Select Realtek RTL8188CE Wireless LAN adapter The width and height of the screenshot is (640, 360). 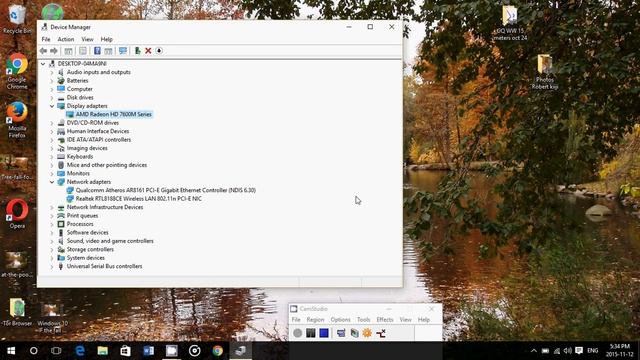(x=139, y=199)
